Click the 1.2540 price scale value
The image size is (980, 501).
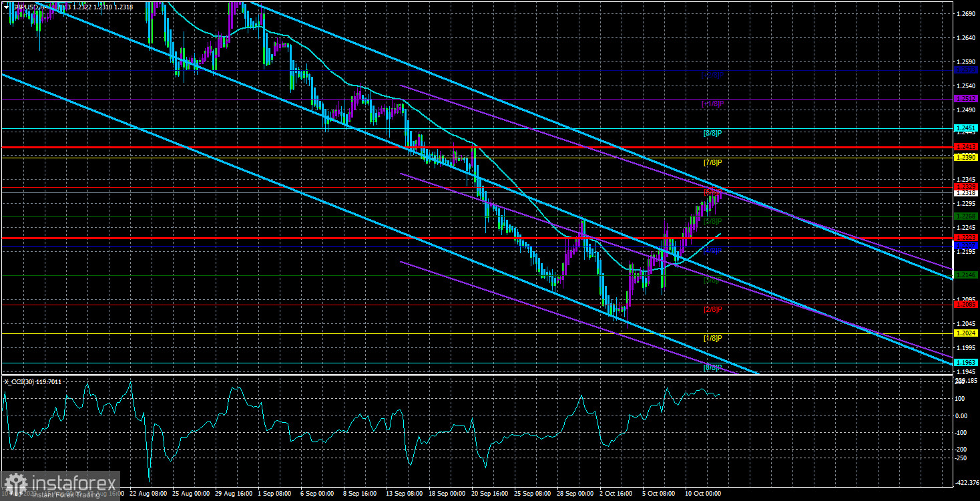coord(966,86)
